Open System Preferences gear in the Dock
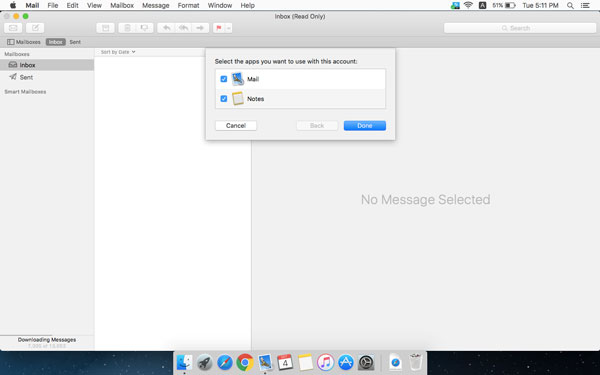Image resolution: width=600 pixels, height=375 pixels. [x=366, y=362]
